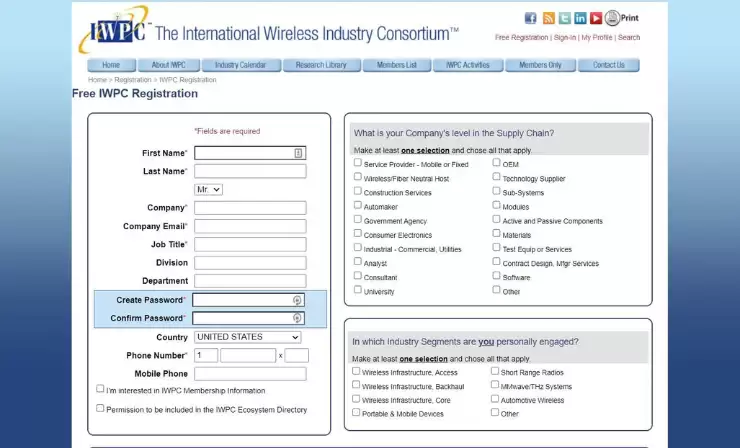
Task: Focus the Last Name input field
Action: pos(250,171)
